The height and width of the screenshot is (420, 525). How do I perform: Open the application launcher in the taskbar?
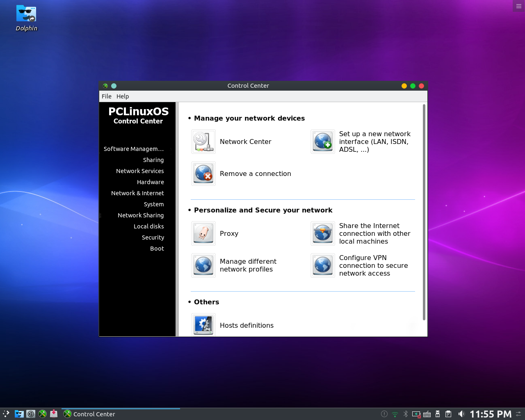click(x=6, y=414)
